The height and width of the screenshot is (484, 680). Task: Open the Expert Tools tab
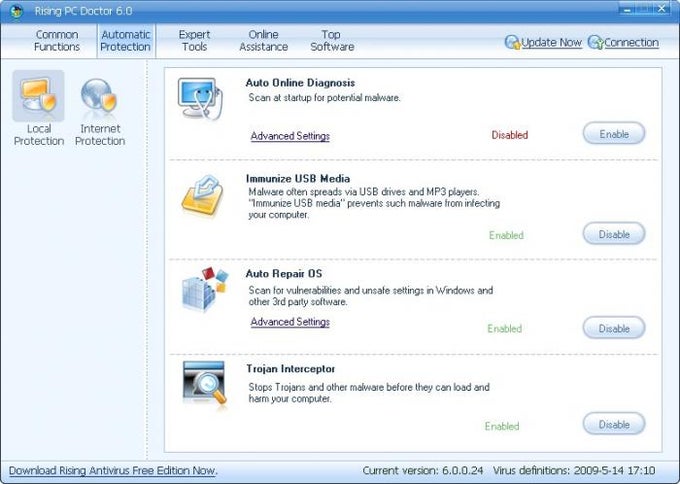pos(194,40)
